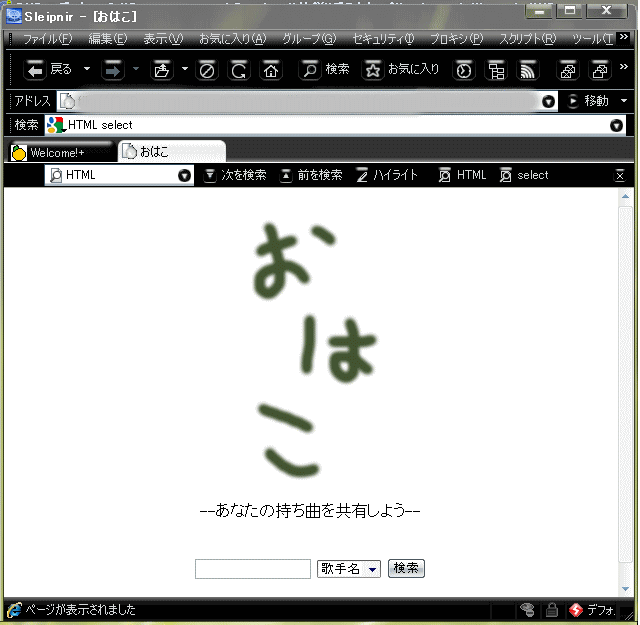The width and height of the screenshot is (640, 625).
Task: Click the page icon in address bar
Action: [68, 101]
